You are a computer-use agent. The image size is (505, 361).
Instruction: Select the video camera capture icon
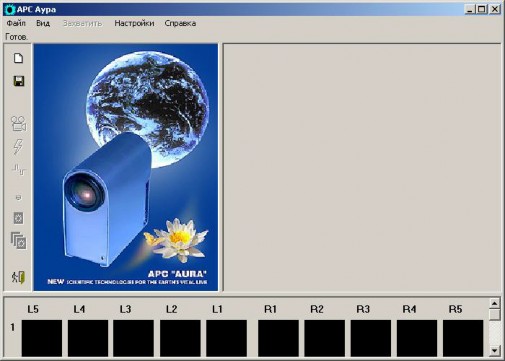click(x=18, y=123)
